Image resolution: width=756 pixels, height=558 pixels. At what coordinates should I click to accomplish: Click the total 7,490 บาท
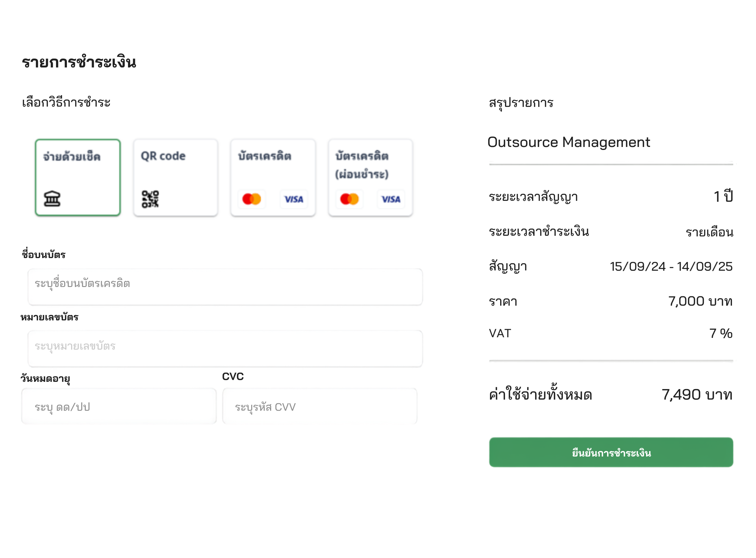697,394
